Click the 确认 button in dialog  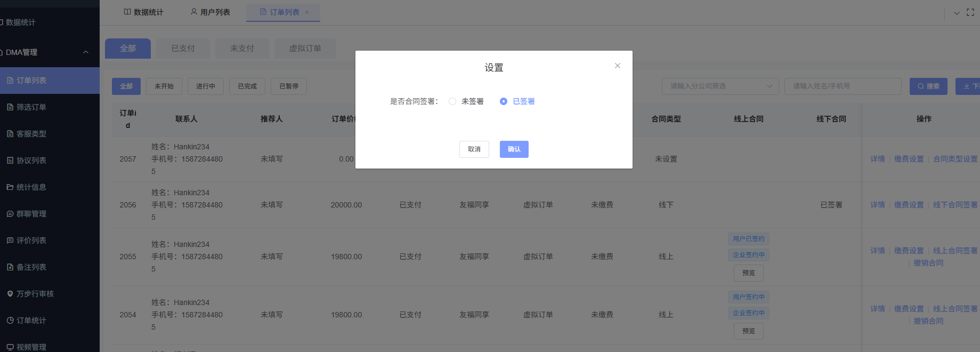tap(514, 149)
